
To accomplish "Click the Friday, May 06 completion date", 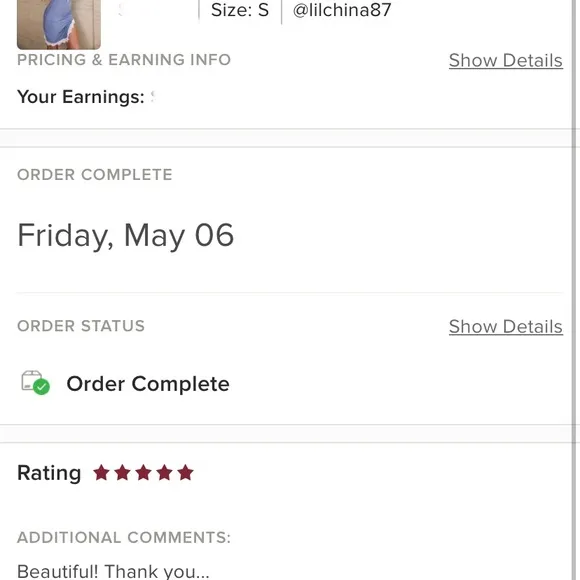I will point(125,235).
